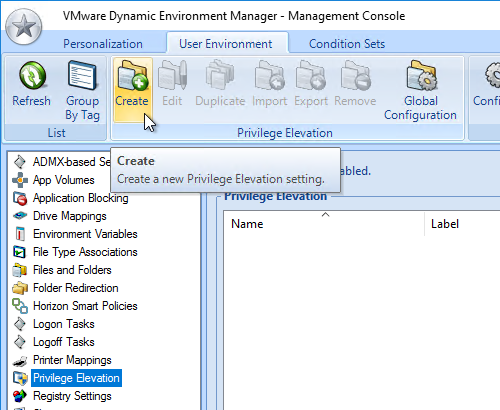Open the Condition Sets tab

(347, 44)
